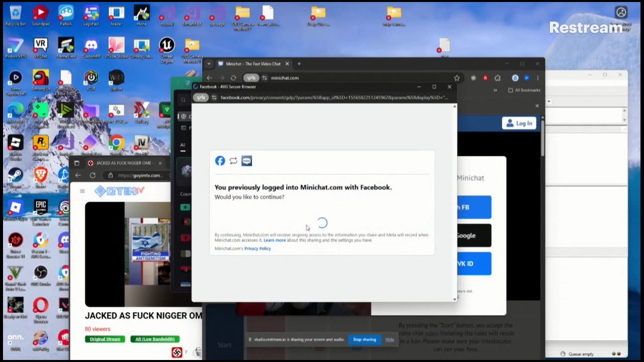Select the Original Stream button
This screenshot has height=362, width=644.
(x=105, y=339)
